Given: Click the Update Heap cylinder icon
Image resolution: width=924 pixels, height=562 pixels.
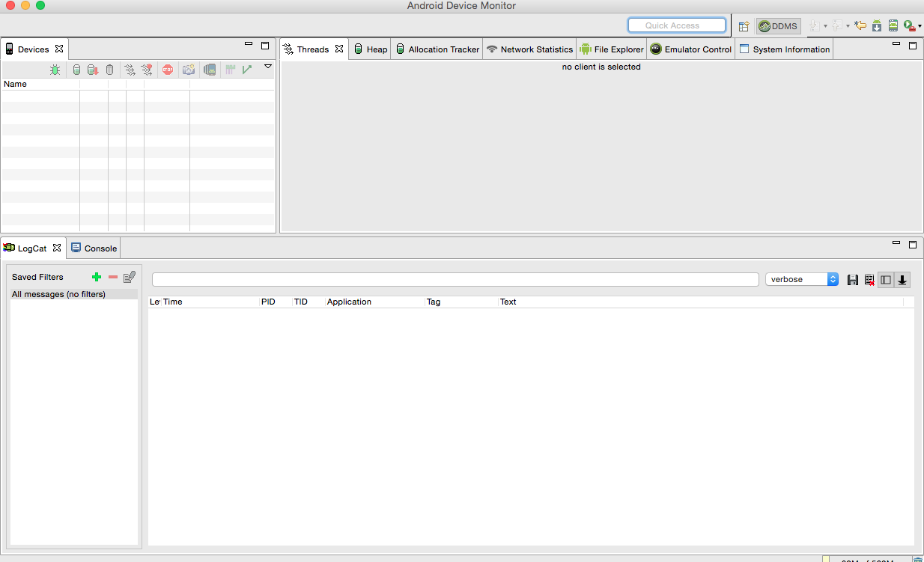Looking at the screenshot, I should pyautogui.click(x=76, y=70).
